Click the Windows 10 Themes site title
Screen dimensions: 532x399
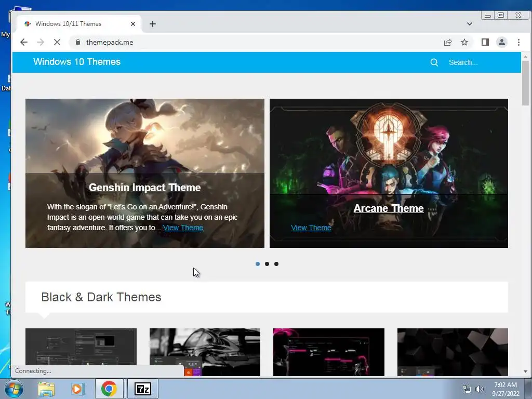(x=77, y=62)
